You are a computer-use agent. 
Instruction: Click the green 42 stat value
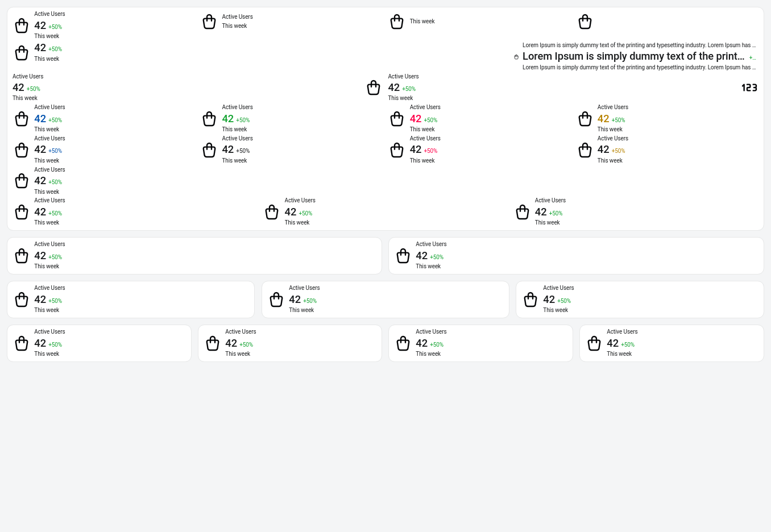(228, 119)
